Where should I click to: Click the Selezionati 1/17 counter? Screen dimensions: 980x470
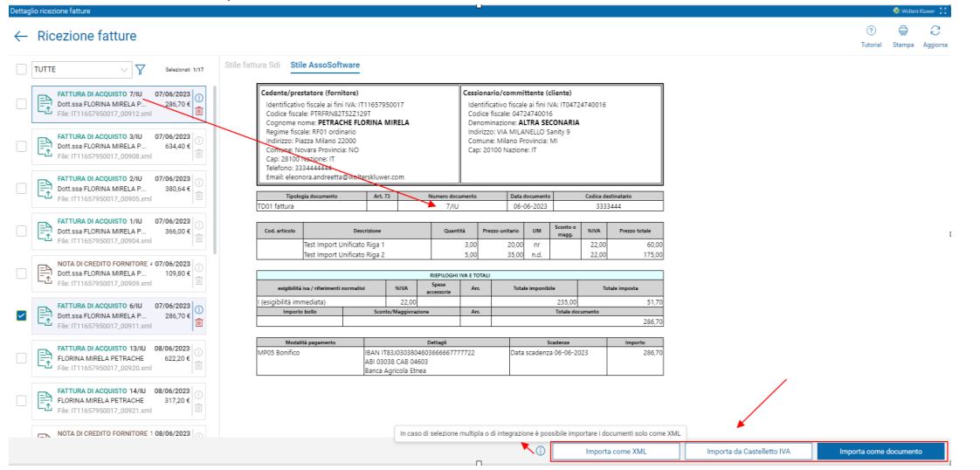coord(184,70)
